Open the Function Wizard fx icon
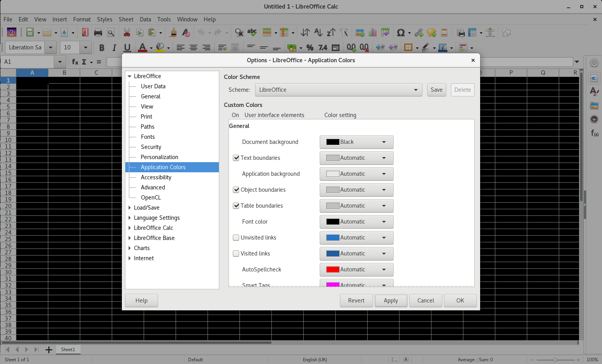Viewport: 602px width, 364px height. click(x=75, y=61)
